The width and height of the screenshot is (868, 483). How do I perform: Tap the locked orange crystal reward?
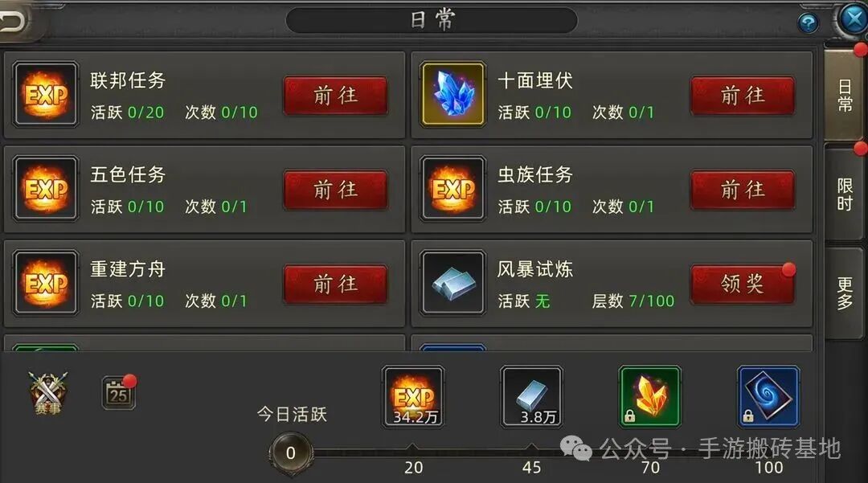[650, 397]
